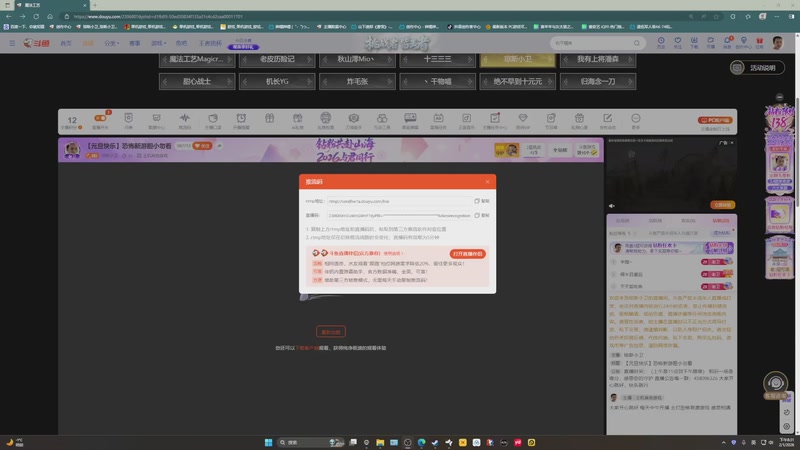Switch to the highlighted red chat panel tab
The height and width of the screenshot is (450, 800).
pyautogui.click(x=720, y=221)
